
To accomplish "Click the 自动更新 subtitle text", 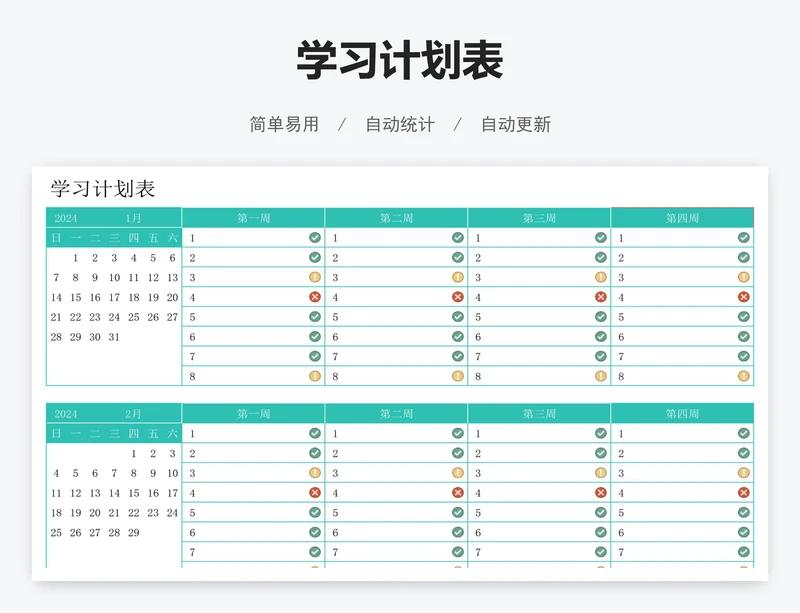I will (x=516, y=124).
